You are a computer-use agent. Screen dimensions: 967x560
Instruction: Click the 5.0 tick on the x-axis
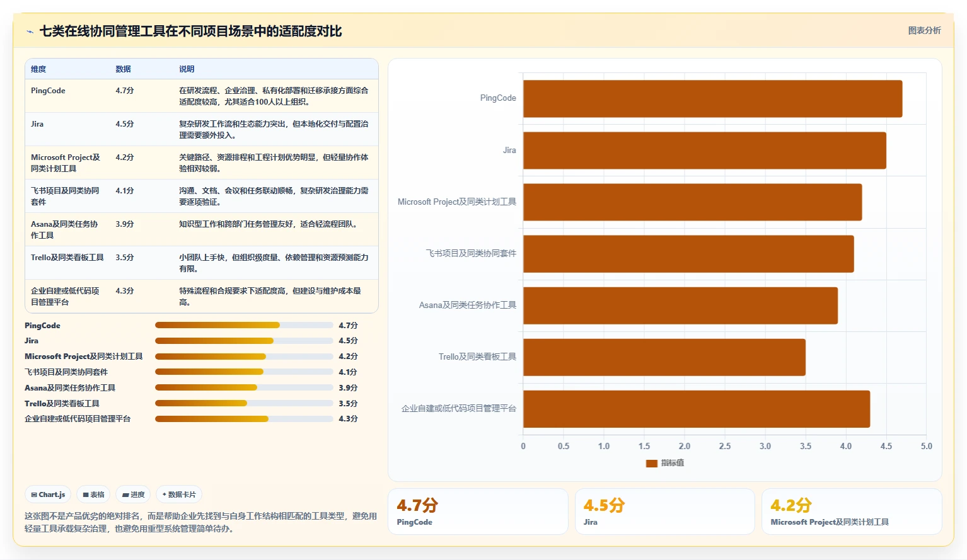coord(926,446)
